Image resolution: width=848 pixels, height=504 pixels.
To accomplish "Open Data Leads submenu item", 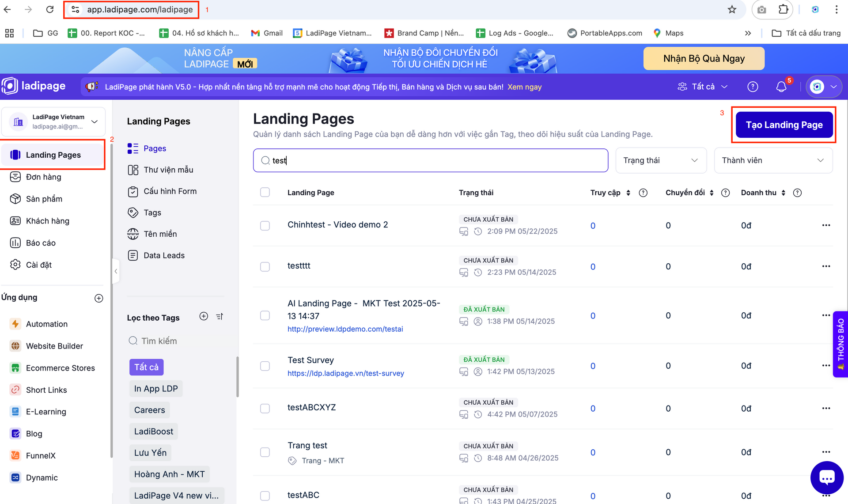I will [164, 255].
